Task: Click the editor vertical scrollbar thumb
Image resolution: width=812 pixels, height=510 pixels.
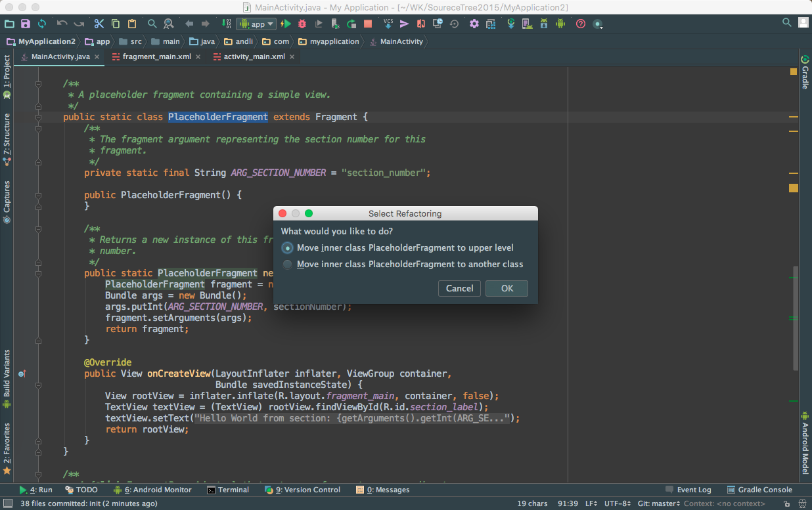Action: pos(796,318)
